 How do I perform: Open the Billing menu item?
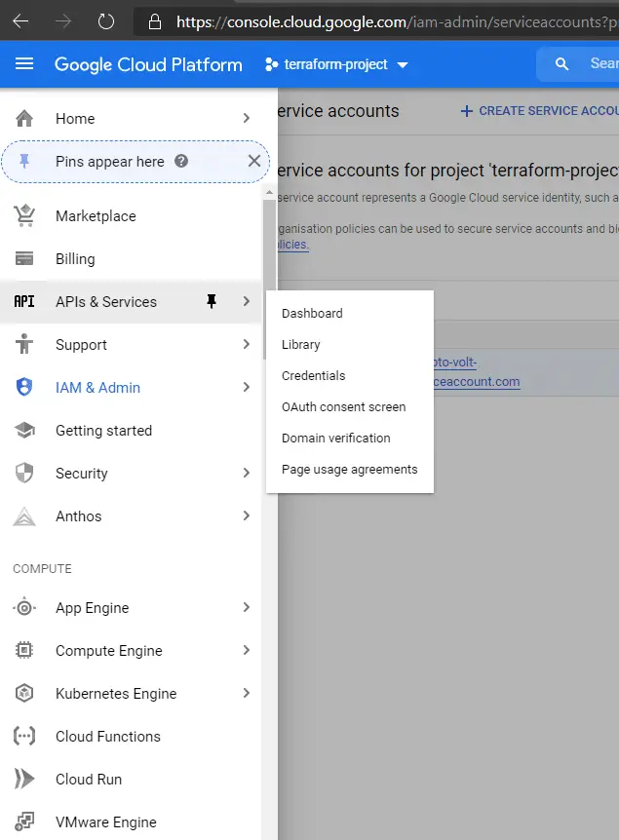(x=131, y=259)
